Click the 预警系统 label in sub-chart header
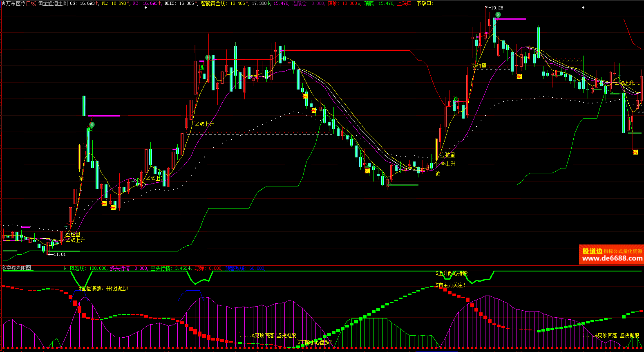The width and height of the screenshot is (644, 352). (235, 269)
